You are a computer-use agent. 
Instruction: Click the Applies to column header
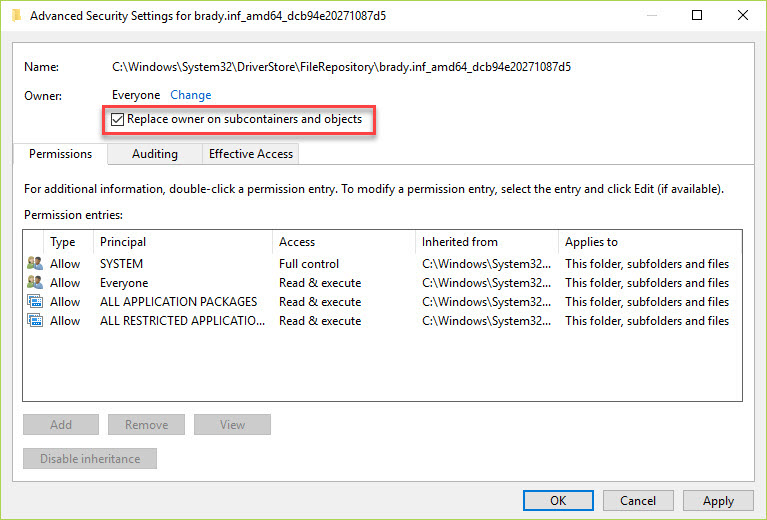[648, 242]
